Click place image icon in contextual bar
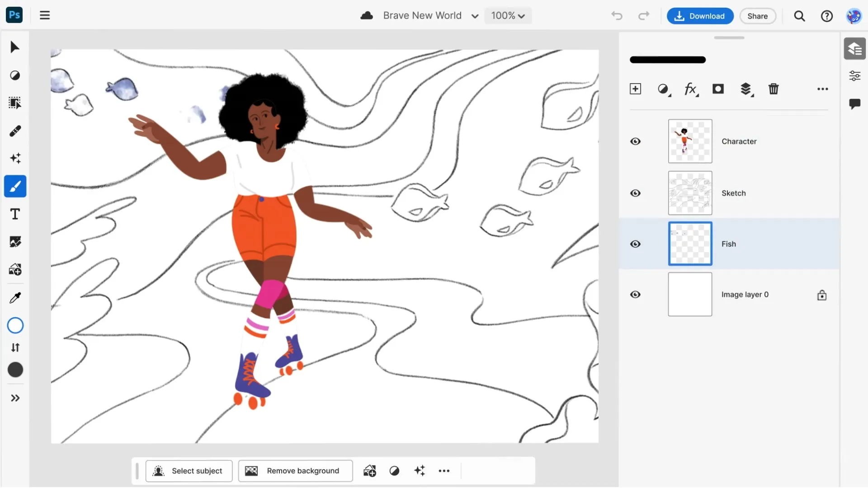The image size is (868, 488). [x=369, y=471]
